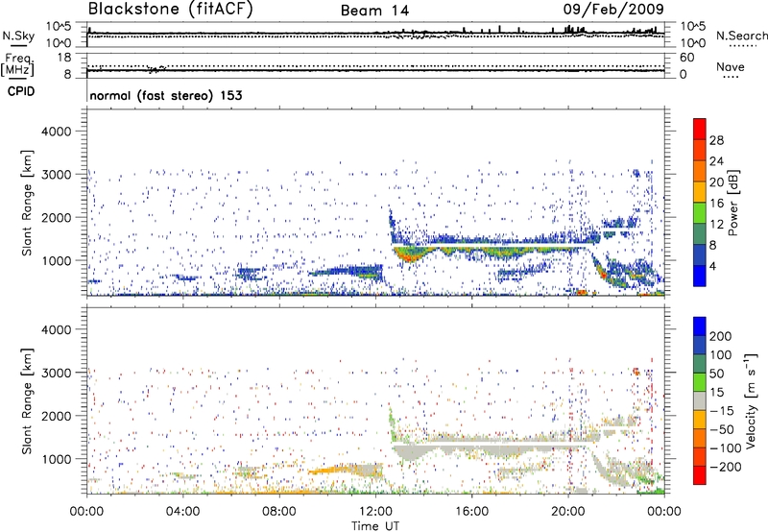768x532 pixels.
Task: Click the 'Freq. [MHz]' axis label
Action: [17, 65]
